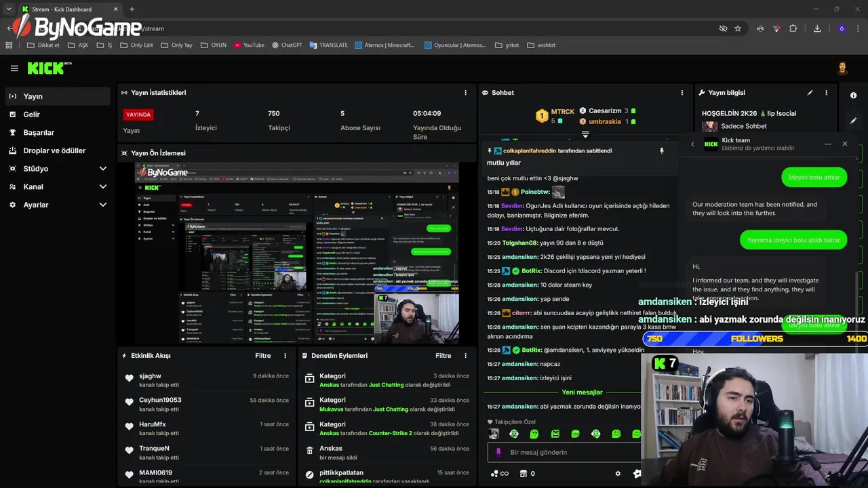
Task: Open Chrome three-dot menu
Action: click(x=858, y=28)
